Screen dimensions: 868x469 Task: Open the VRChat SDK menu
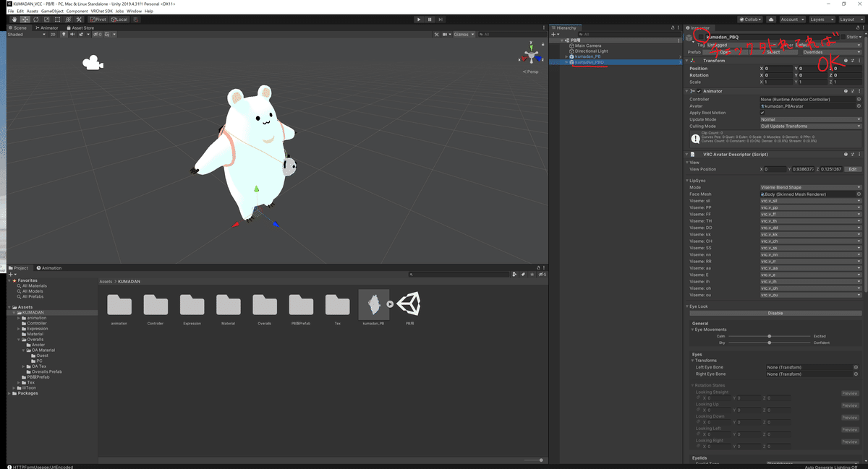(x=101, y=12)
